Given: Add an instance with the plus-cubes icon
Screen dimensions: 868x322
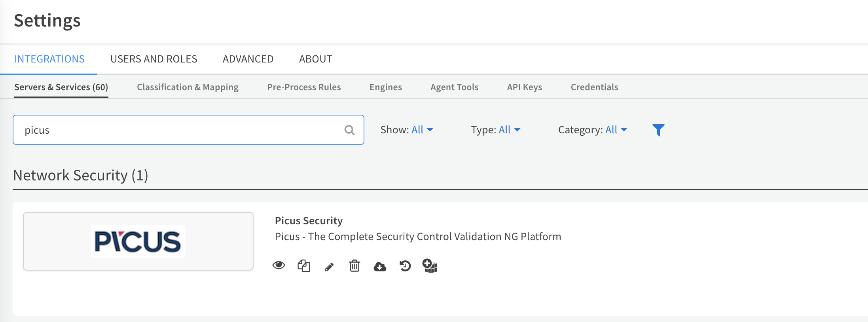Looking at the screenshot, I should (x=430, y=266).
